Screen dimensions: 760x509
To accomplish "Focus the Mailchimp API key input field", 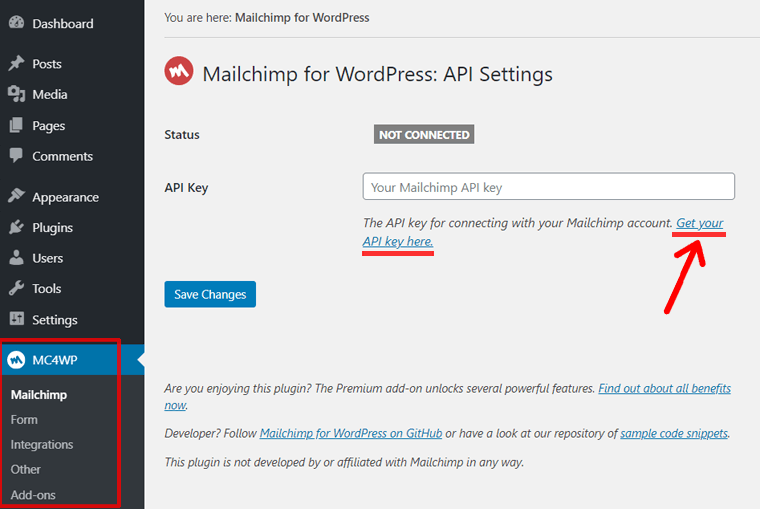I will [548, 186].
